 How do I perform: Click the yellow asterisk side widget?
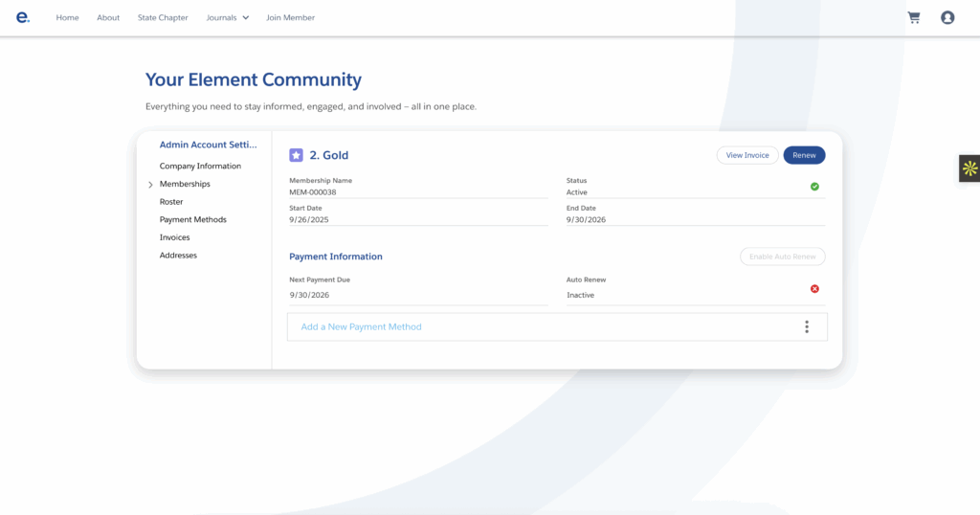coord(969,168)
